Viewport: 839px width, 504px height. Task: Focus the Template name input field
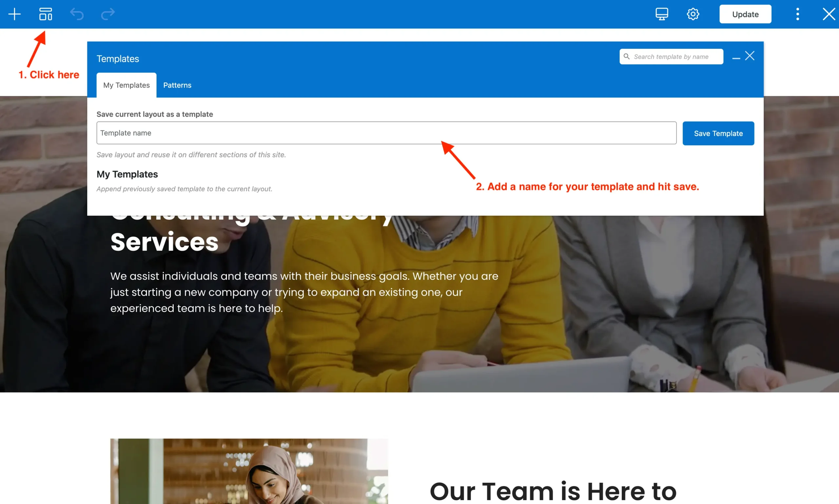click(386, 133)
